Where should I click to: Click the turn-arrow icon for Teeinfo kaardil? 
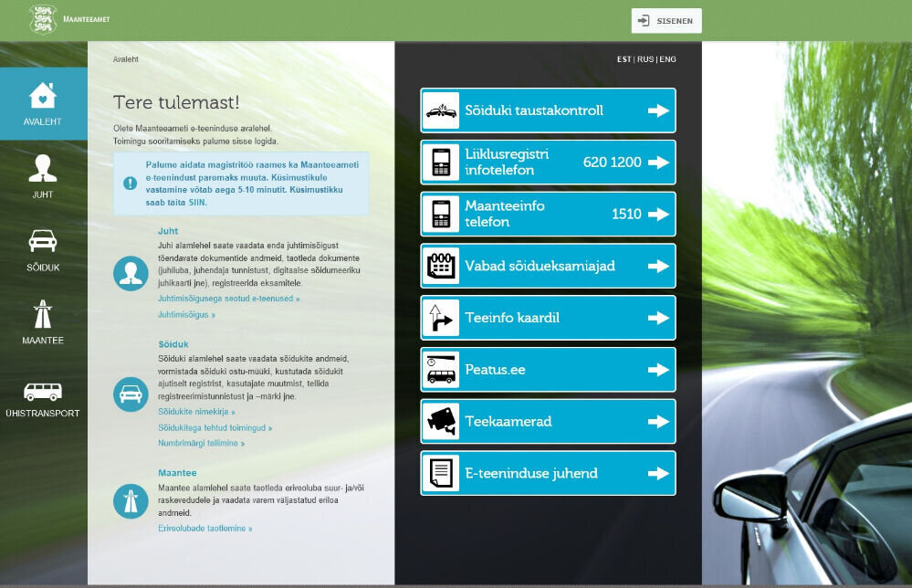point(442,318)
